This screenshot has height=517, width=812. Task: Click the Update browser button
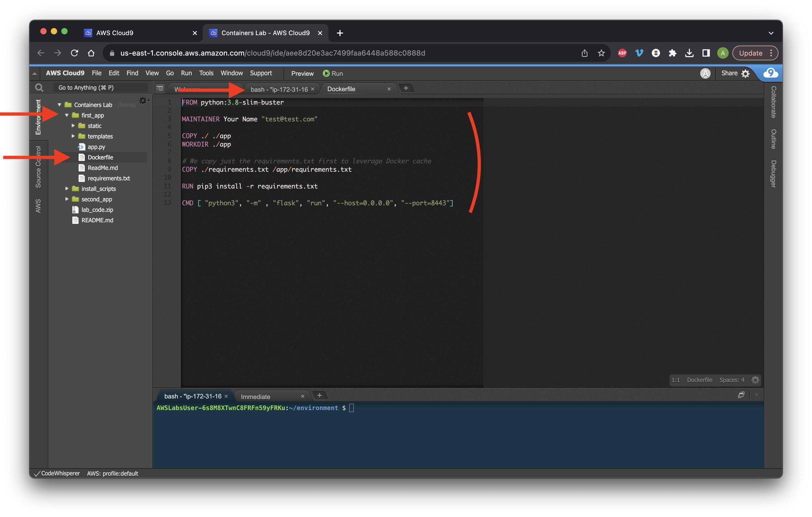pyautogui.click(x=755, y=53)
